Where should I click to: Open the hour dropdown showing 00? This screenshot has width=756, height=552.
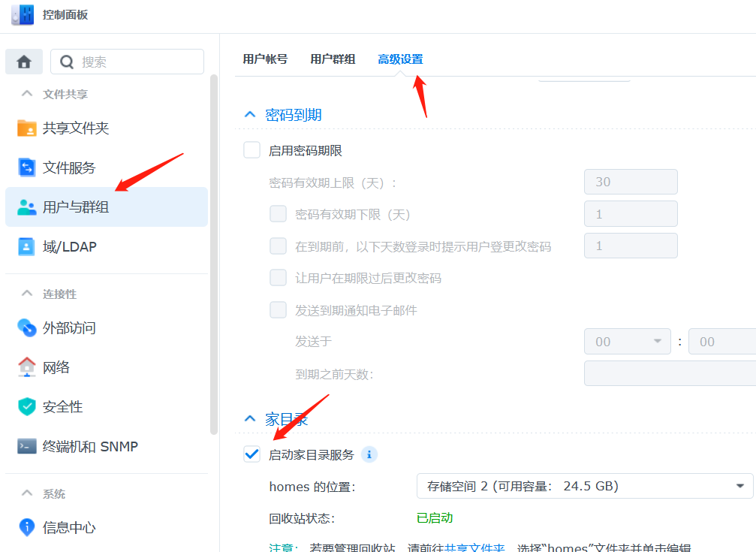(628, 341)
